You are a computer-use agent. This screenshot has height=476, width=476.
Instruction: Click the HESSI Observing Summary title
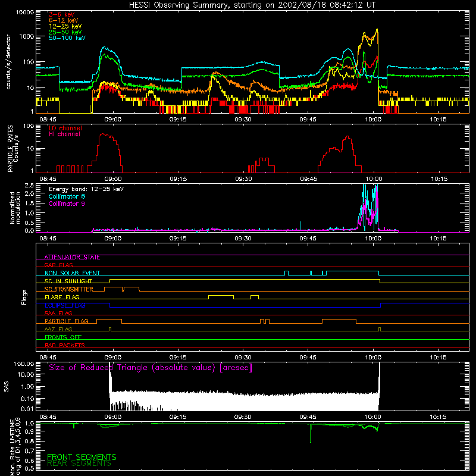coord(252,5)
